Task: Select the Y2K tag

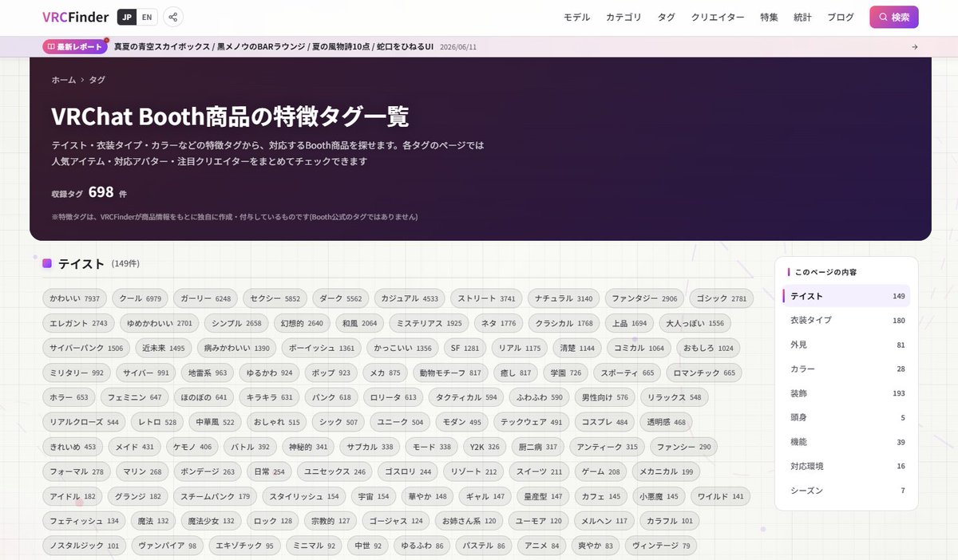Action: [x=485, y=447]
